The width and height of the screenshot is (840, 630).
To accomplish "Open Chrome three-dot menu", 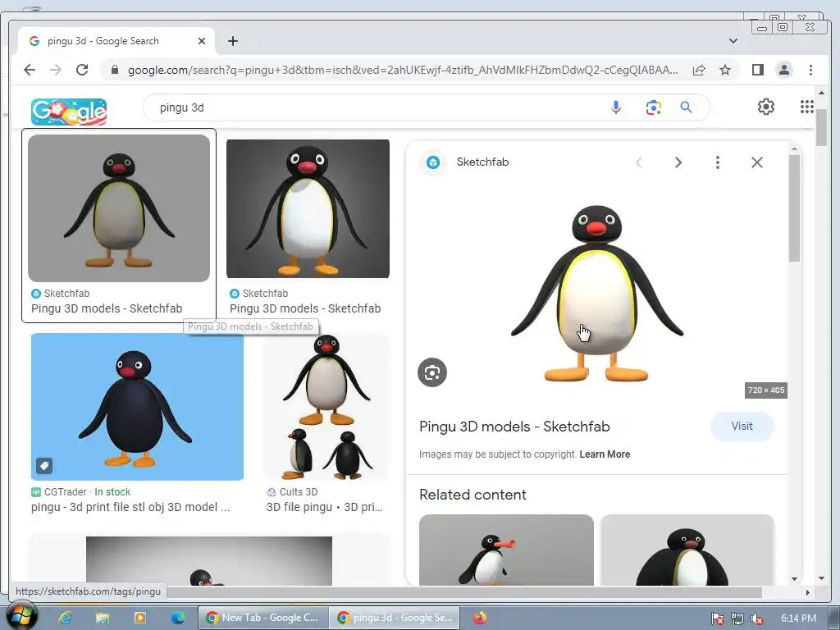I will click(x=810, y=70).
